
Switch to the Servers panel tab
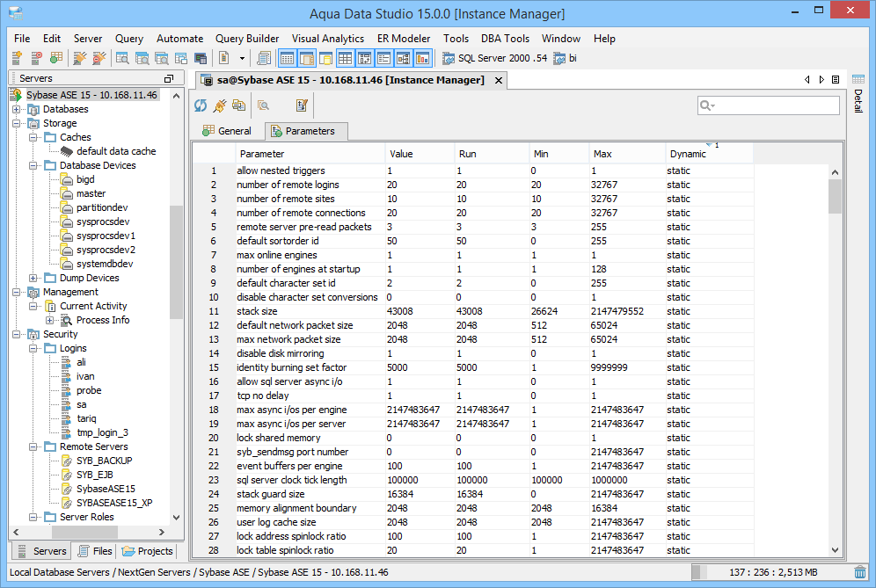[x=42, y=551]
